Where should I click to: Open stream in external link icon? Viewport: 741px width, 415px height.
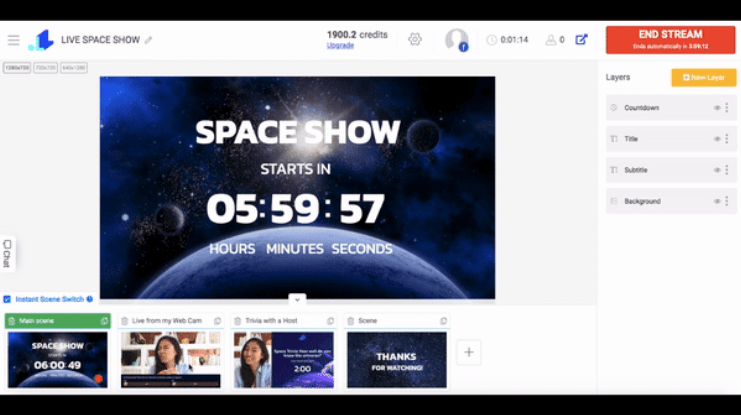pyautogui.click(x=581, y=40)
